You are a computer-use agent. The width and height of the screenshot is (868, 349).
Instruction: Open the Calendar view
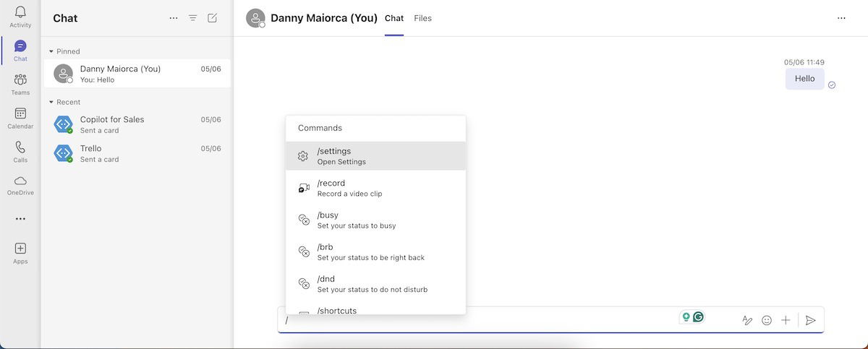tap(20, 118)
